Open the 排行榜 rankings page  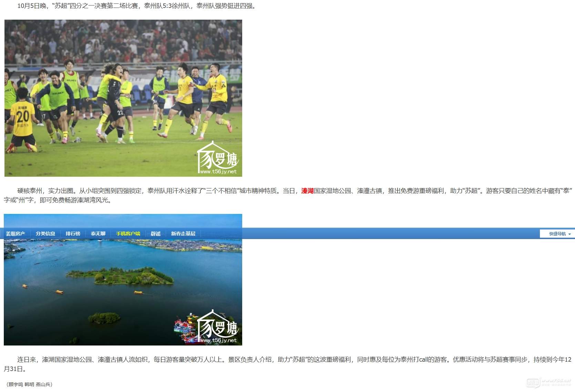point(73,234)
